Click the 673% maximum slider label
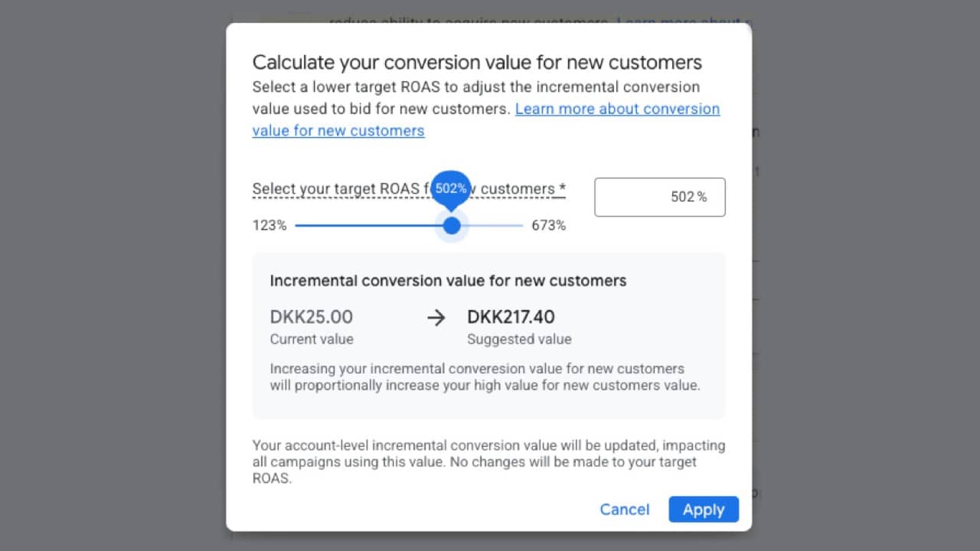 548,226
